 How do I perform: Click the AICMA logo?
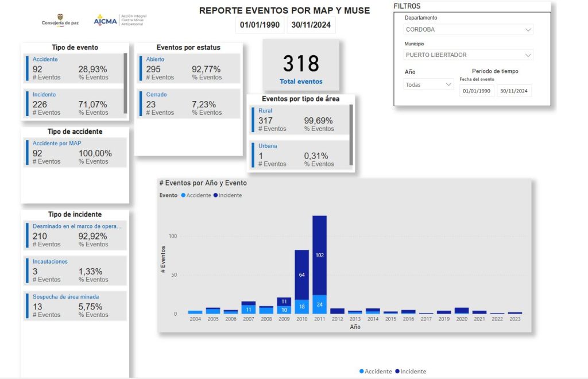tap(120, 20)
